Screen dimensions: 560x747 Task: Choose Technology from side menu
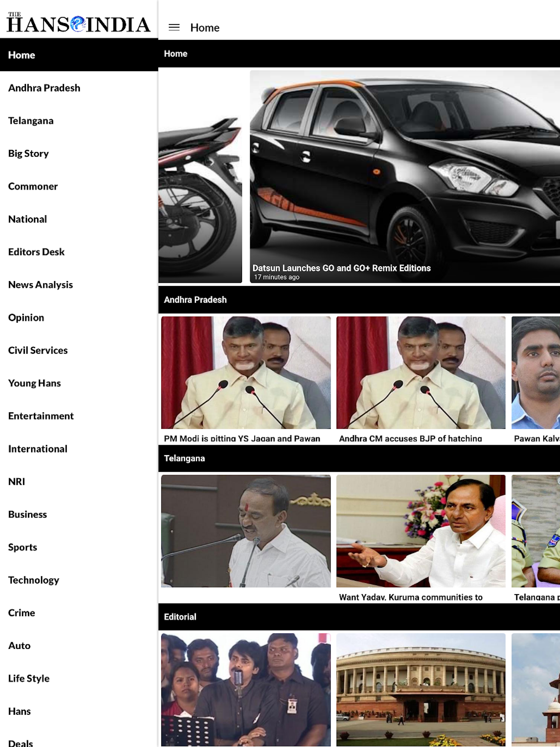pyautogui.click(x=33, y=580)
